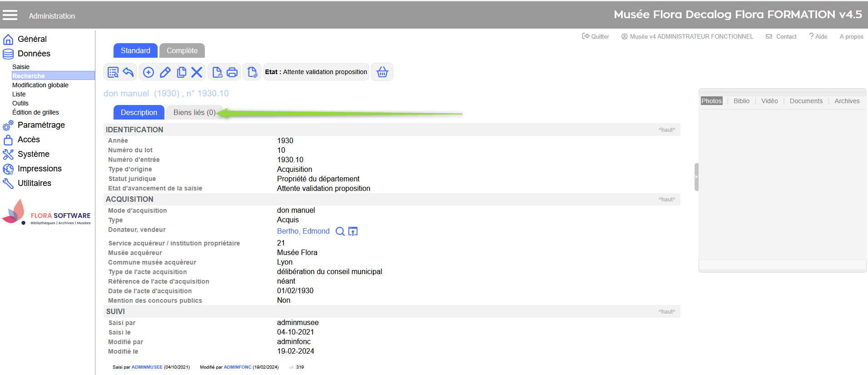This screenshot has width=868, height=375.
Task: Expand the Utilitaires sidebar section
Action: [x=35, y=183]
